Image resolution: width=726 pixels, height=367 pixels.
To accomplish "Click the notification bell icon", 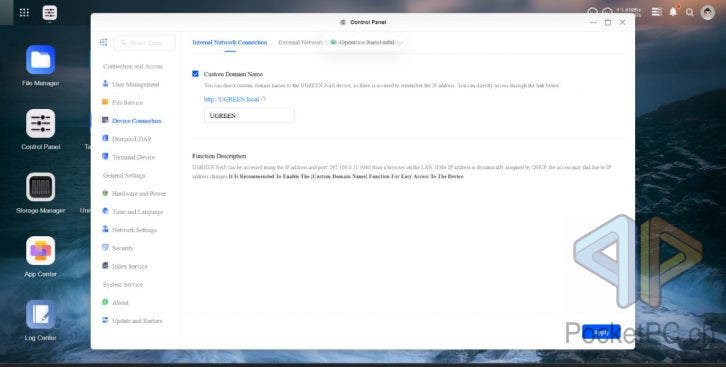I will (673, 12).
